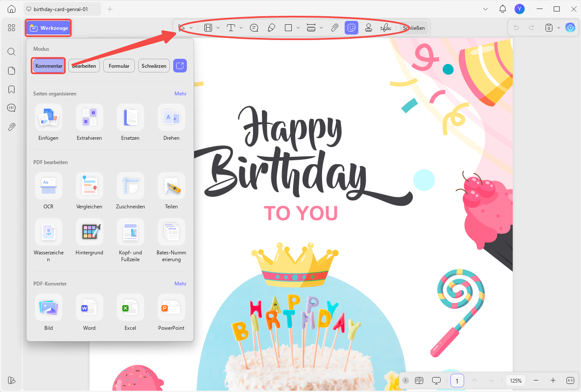Open the AI assistant icon

[x=570, y=28]
